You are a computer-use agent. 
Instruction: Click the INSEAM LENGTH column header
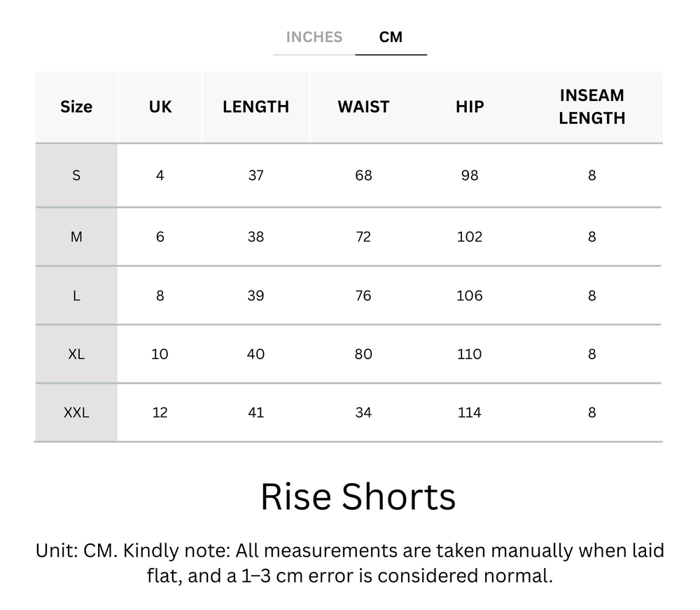592,106
